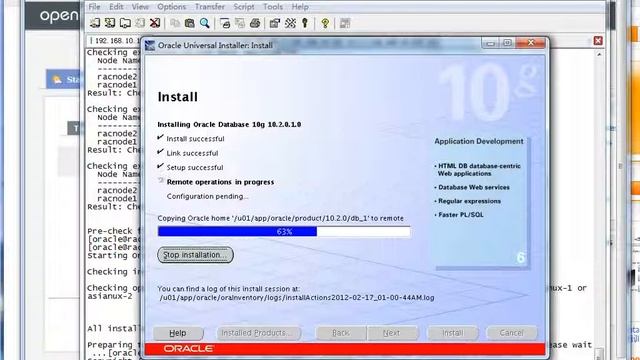Click the Next button in installer
The height and width of the screenshot is (360, 640).
pos(392,333)
